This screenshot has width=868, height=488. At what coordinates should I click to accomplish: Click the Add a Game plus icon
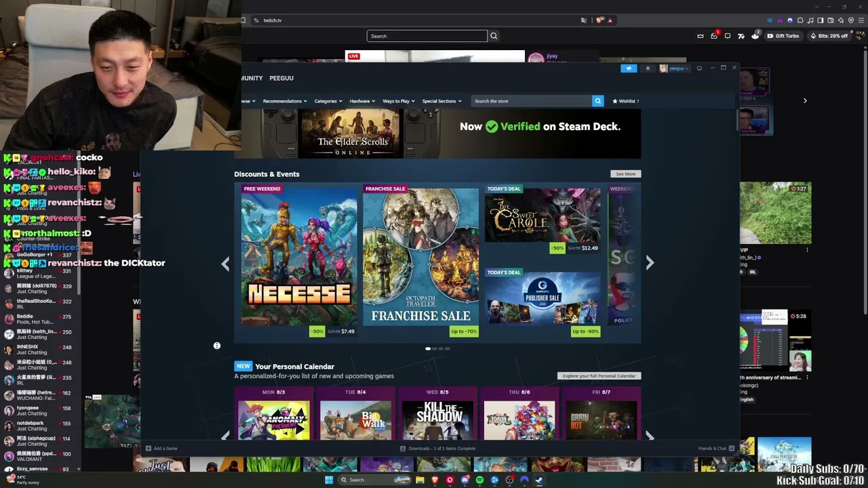click(149, 448)
